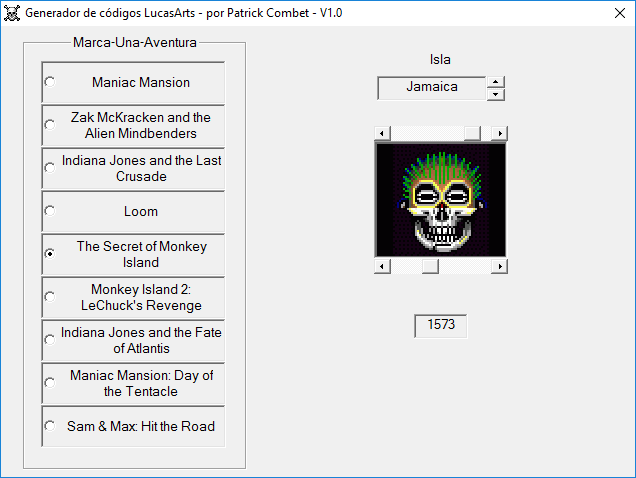Select Indiana Jones and the Last Crusade
Image resolution: width=636 pixels, height=478 pixels.
pyautogui.click(x=133, y=168)
